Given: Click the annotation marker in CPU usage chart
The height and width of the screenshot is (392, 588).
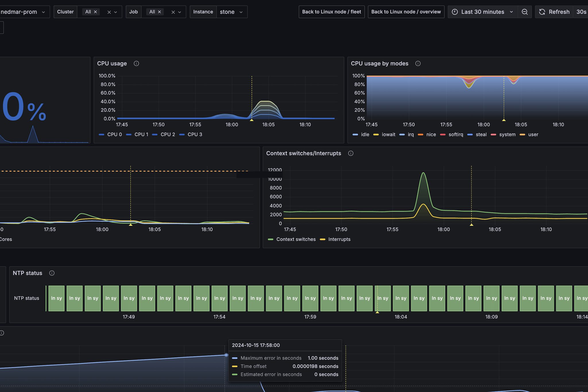Looking at the screenshot, I should tap(252, 120).
